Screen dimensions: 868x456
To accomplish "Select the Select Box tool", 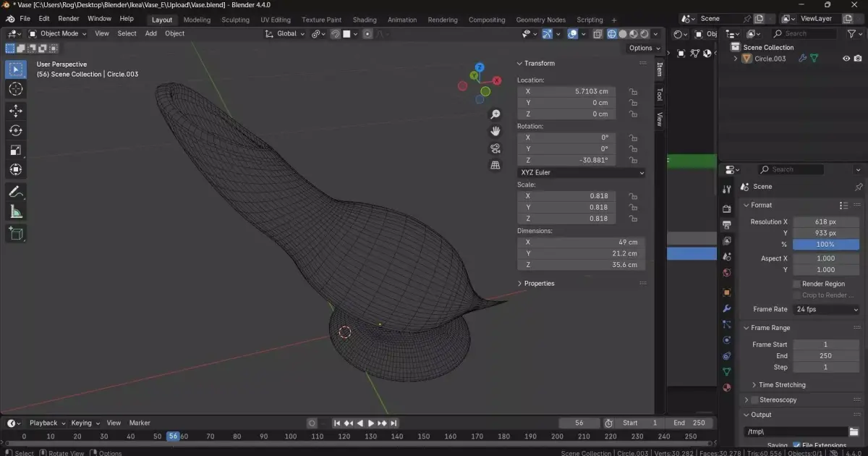I will click(x=16, y=69).
